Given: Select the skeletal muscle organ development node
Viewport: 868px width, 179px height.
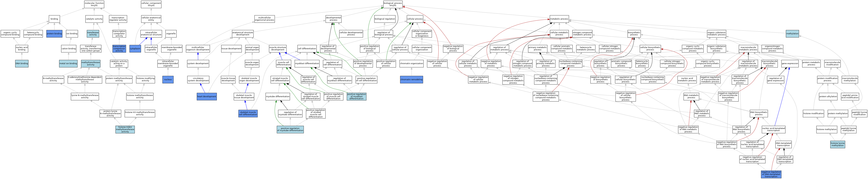Looking at the screenshot, I should coord(249,80).
